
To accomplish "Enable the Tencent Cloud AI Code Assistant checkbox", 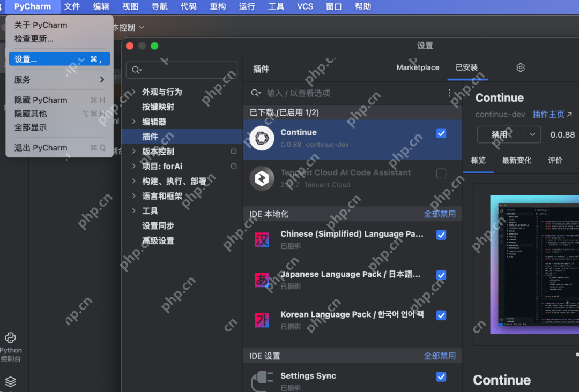I will pos(441,174).
